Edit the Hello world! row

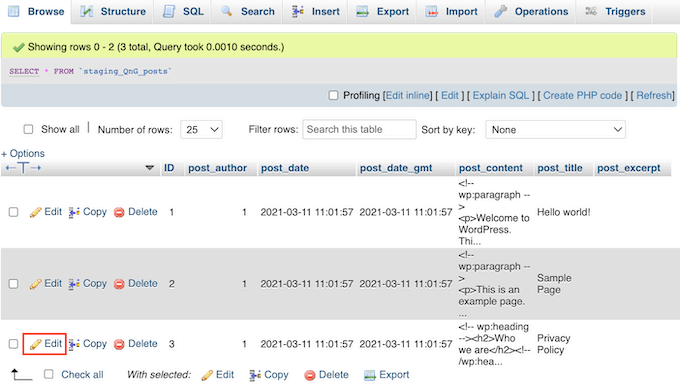pyautogui.click(x=46, y=212)
